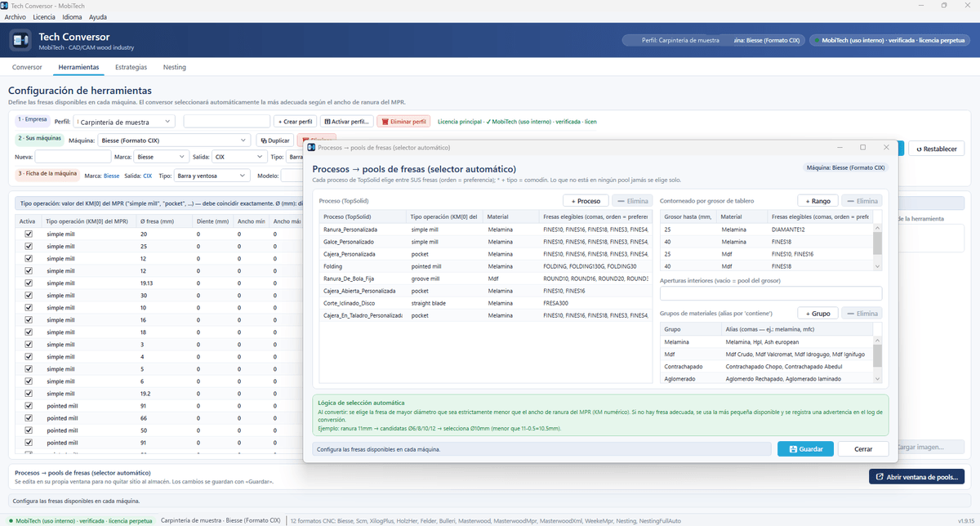Click the Duplicar machine button

click(x=275, y=140)
